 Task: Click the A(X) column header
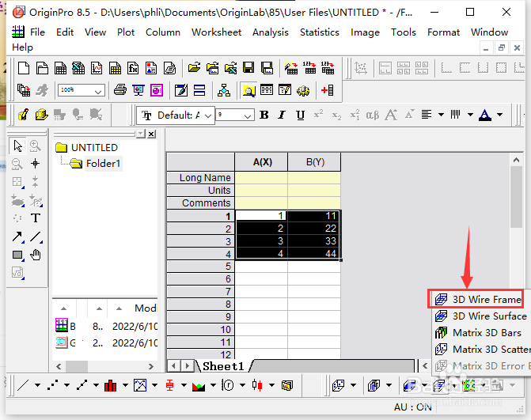point(261,162)
